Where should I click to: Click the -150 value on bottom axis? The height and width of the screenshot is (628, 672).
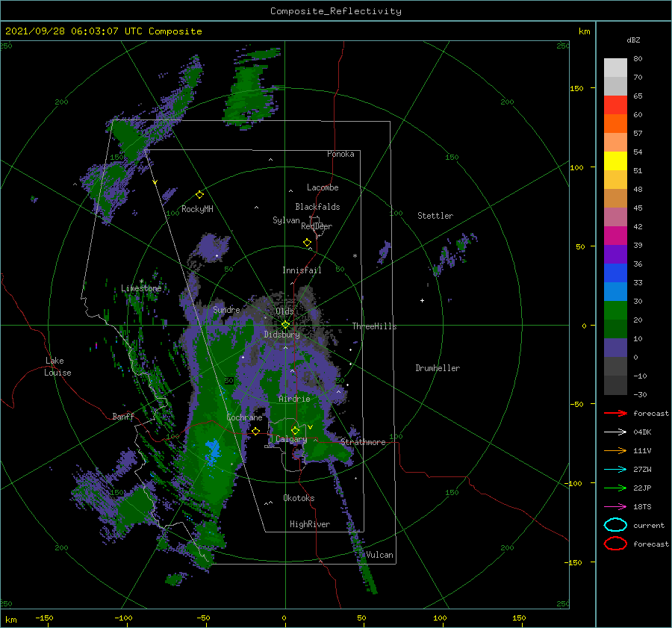click(x=44, y=618)
